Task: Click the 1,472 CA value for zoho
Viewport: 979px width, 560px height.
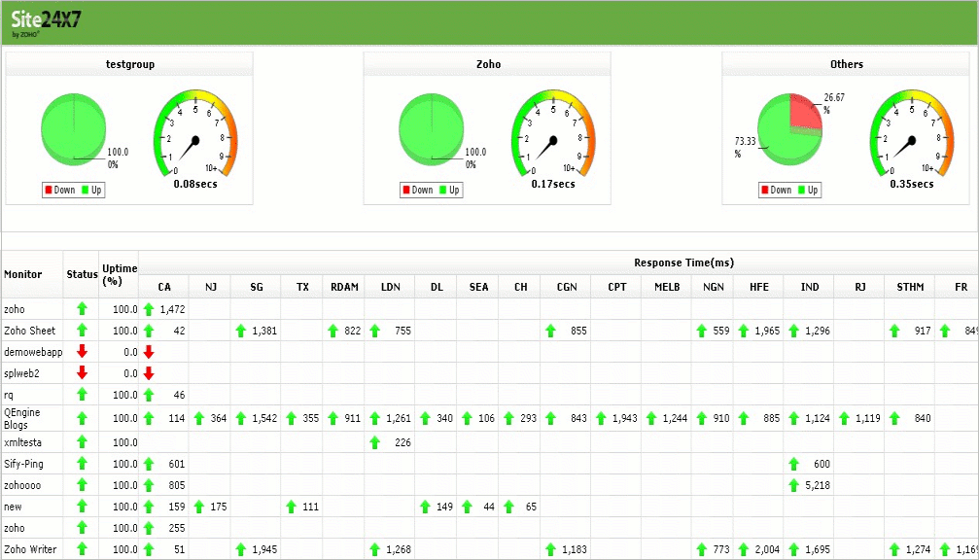Action: [x=172, y=309]
